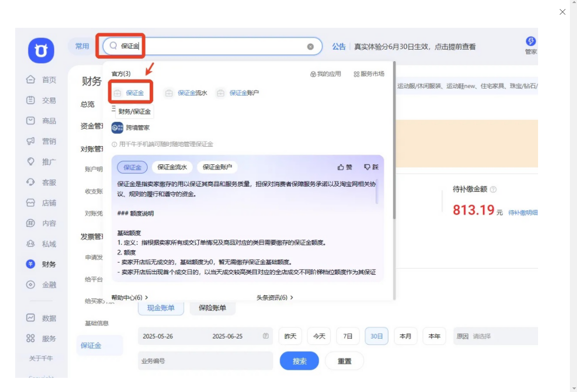Open 店铺 shop in left sidebar
Viewport: 577px width, 392px height.
click(41, 203)
